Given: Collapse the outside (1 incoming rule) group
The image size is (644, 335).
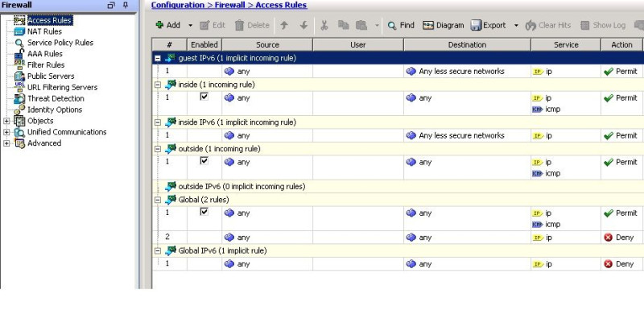Looking at the screenshot, I should pos(157,149).
